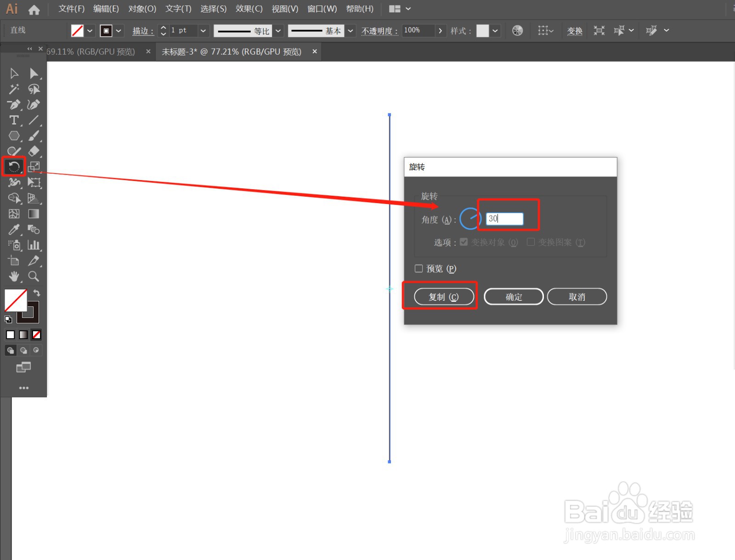
Task: Open 窗口(W) menu
Action: (x=322, y=9)
